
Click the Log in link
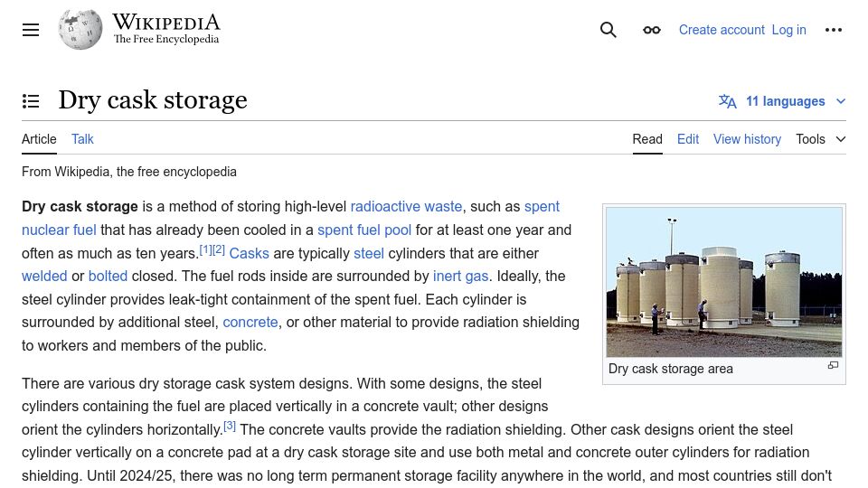(x=788, y=30)
